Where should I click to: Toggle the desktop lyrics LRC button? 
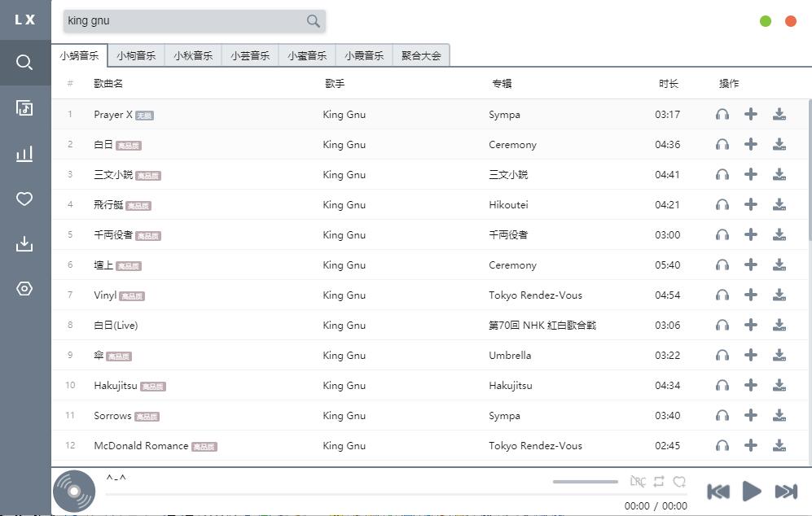[638, 482]
